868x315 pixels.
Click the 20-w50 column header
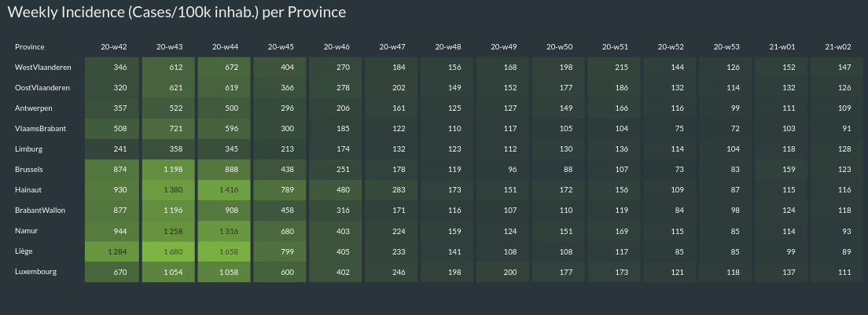560,47
